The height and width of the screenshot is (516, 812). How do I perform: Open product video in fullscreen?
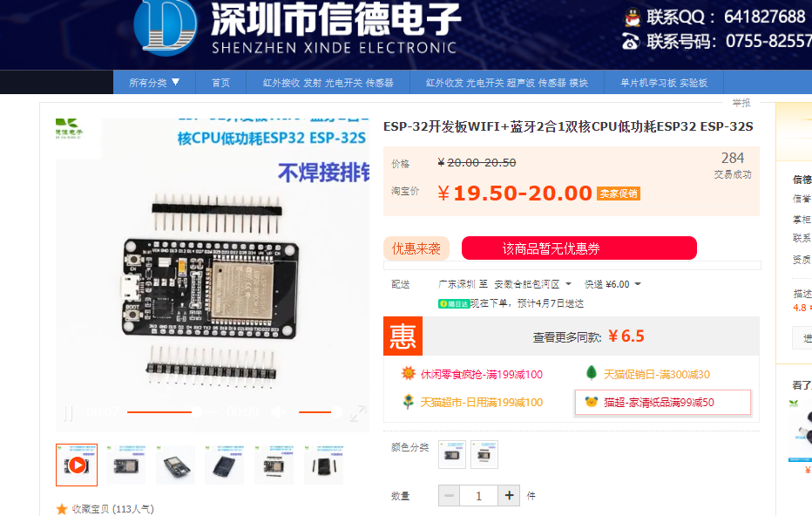click(x=358, y=413)
